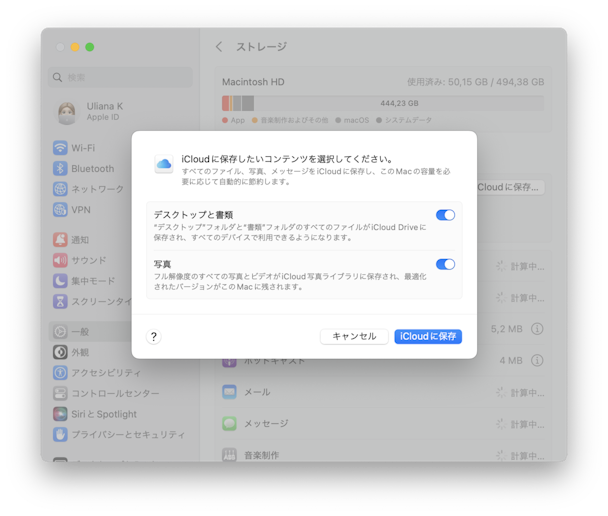The image size is (608, 516).
Task: Click the green zoom window button
Action: [x=90, y=47]
